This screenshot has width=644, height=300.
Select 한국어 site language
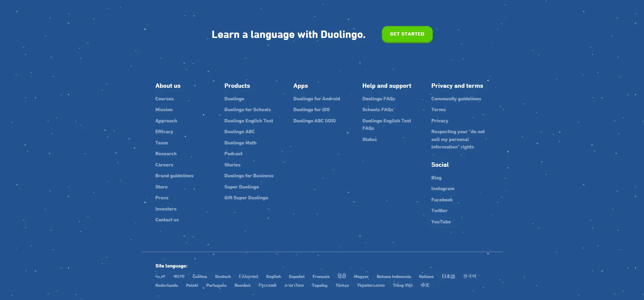click(x=470, y=276)
